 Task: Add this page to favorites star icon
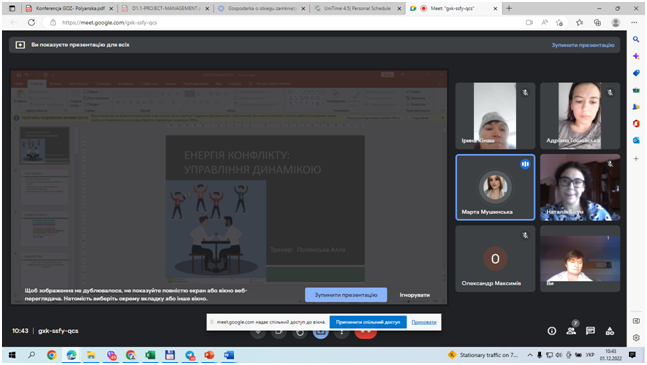tap(560, 23)
